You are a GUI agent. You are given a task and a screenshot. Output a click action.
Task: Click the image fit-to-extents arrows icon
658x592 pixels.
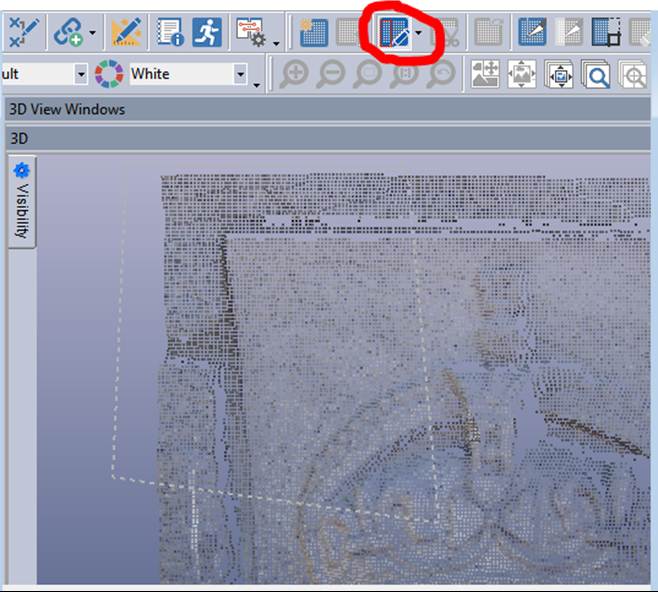(523, 74)
